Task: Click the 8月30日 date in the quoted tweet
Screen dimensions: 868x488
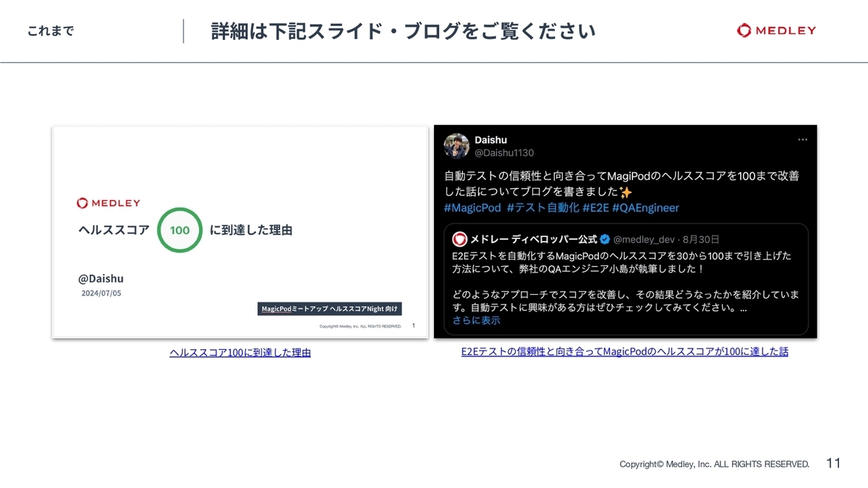Action: [700, 239]
